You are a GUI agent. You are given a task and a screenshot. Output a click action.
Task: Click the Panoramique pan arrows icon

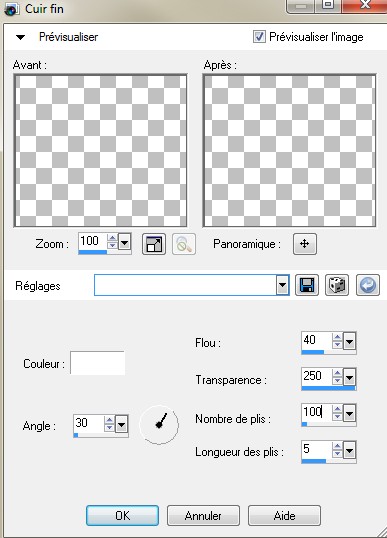coord(305,244)
